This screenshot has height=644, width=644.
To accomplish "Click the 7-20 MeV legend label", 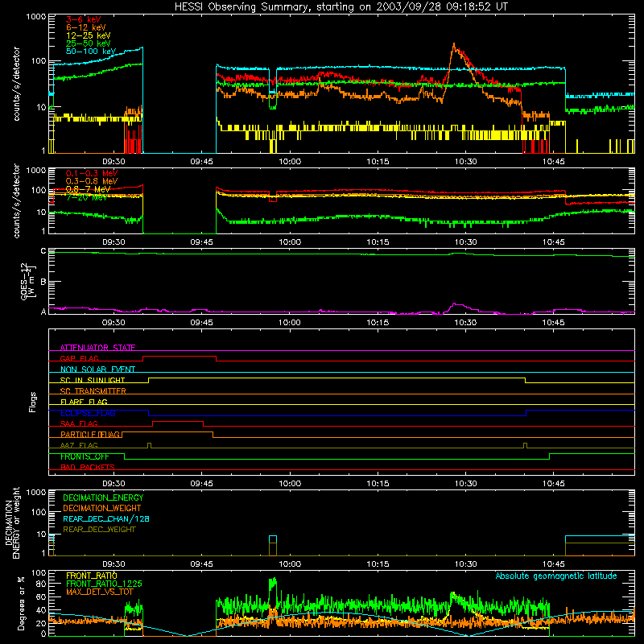I will click(x=86, y=197).
